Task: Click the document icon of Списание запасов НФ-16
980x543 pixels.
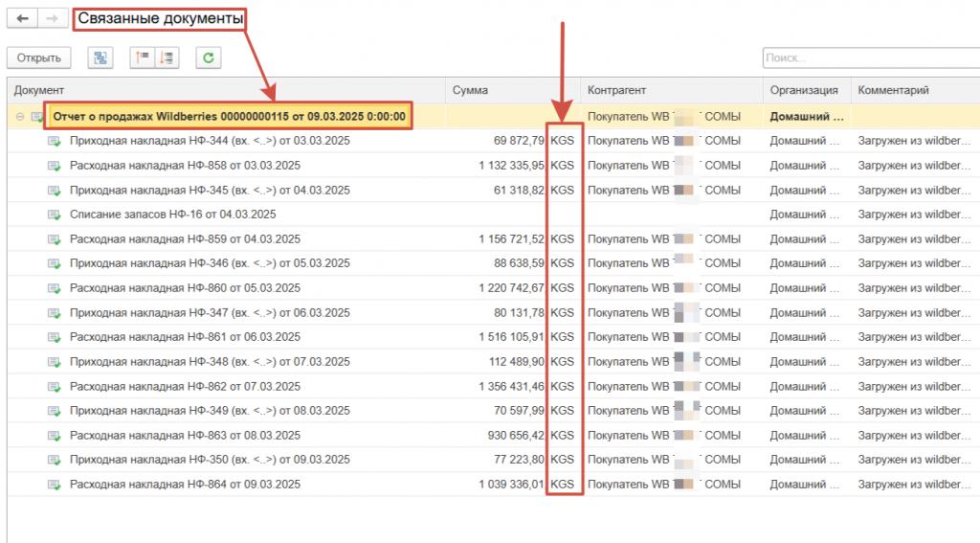Action: pyautogui.click(x=55, y=215)
